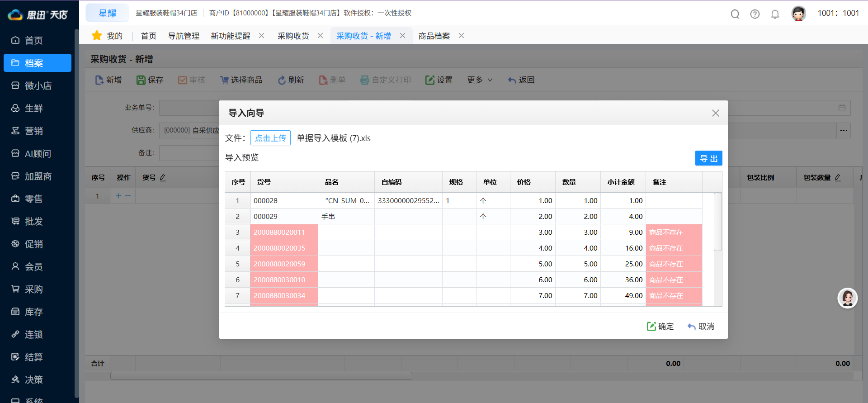The image size is (868, 403).
Task: Open the help question-mark icon
Action: tap(755, 14)
